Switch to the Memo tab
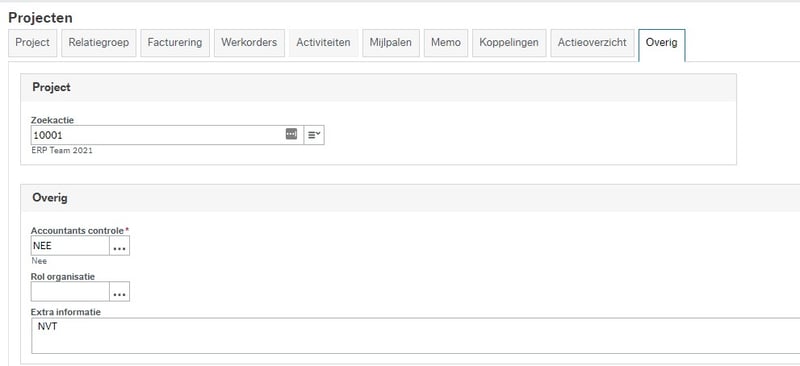The height and width of the screenshot is (366, 800). click(x=446, y=43)
